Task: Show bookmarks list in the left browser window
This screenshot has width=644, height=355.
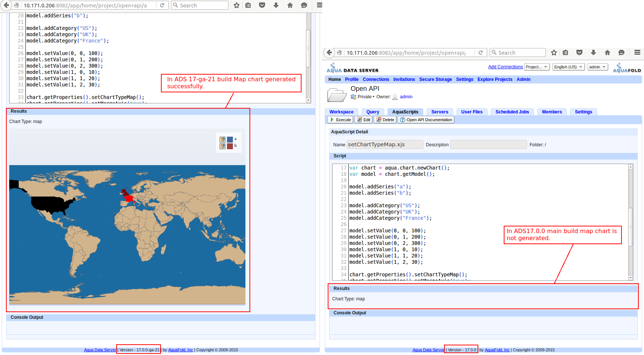Action: click(248, 5)
